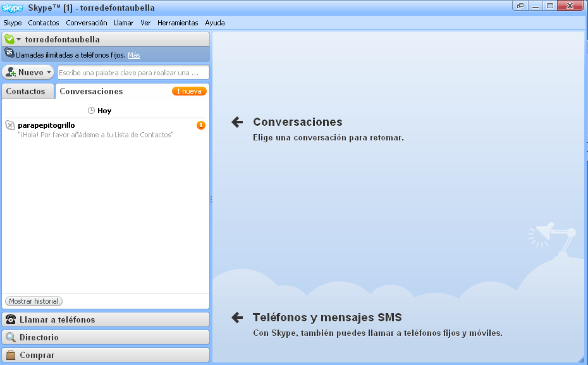Expand the Nuevo dropdown arrow
The width and height of the screenshot is (588, 365).
[49, 72]
